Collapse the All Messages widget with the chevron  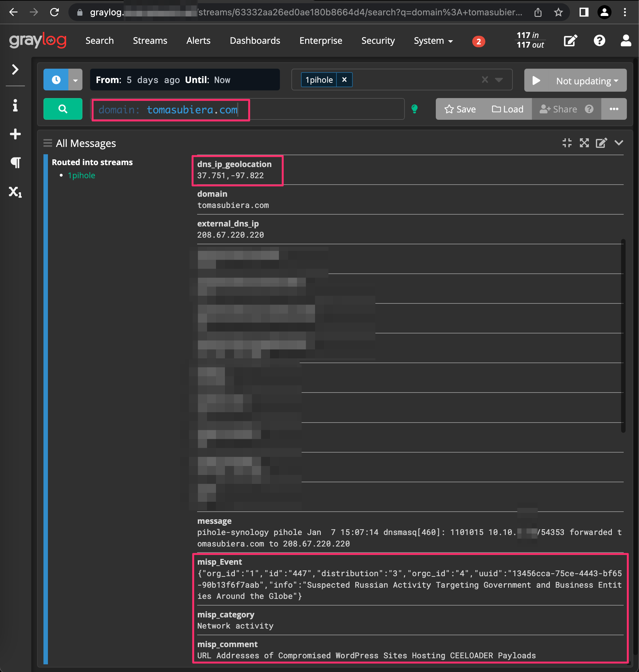tap(619, 143)
